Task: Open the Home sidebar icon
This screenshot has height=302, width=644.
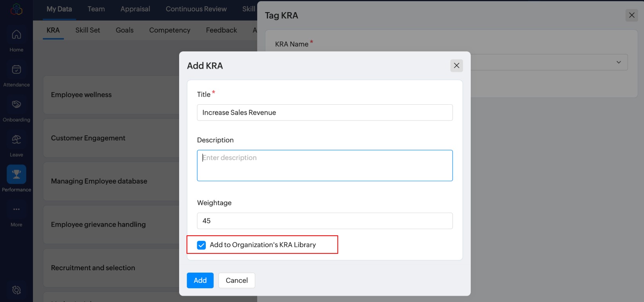Action: coord(16,35)
